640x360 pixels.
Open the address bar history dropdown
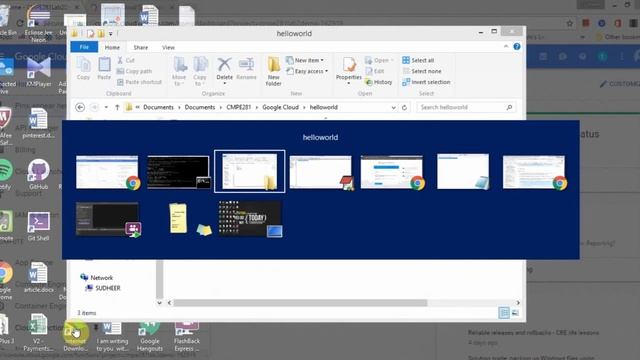393,107
